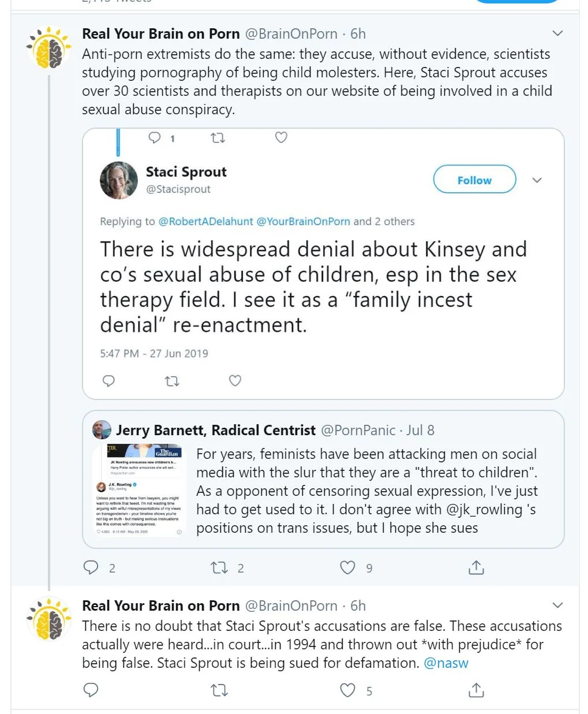The image size is (588, 714).
Task: Open the J.K. Rowling Guardian screenshot thumbnail
Action: (138, 491)
